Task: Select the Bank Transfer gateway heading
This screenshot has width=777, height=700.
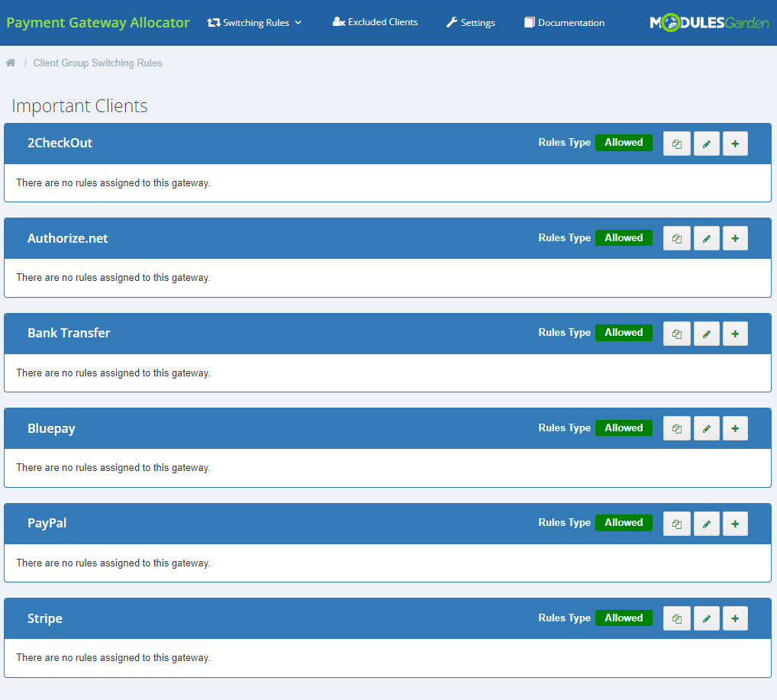Action: (x=69, y=333)
